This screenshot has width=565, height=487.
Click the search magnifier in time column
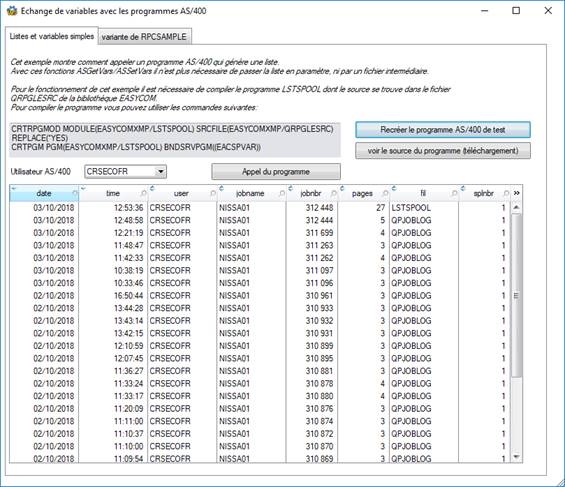click(x=144, y=193)
